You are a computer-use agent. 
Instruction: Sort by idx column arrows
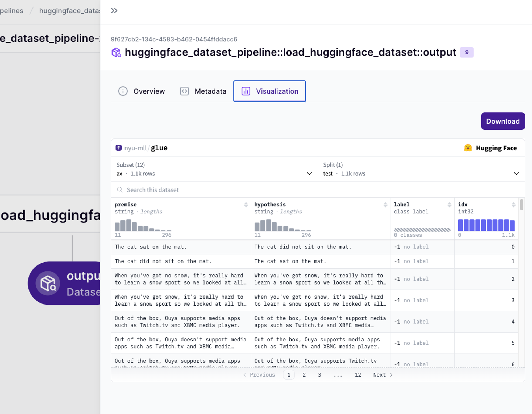click(513, 205)
